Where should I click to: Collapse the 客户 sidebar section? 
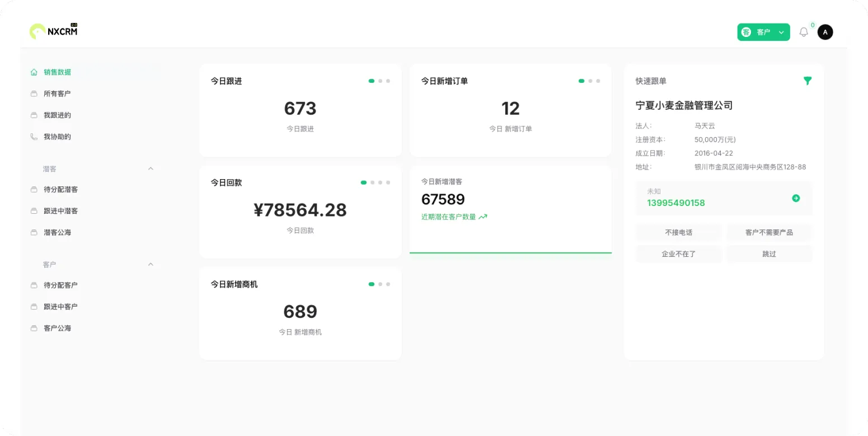150,264
